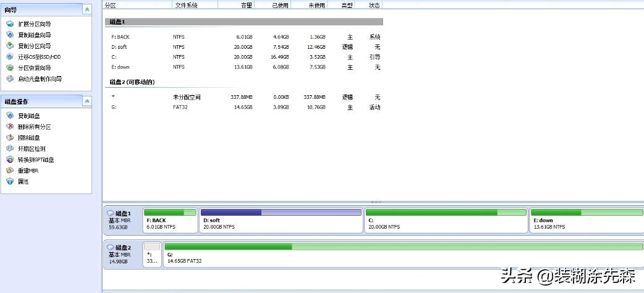
Task: Click the 活动 status cell of G:
Action: (375, 108)
